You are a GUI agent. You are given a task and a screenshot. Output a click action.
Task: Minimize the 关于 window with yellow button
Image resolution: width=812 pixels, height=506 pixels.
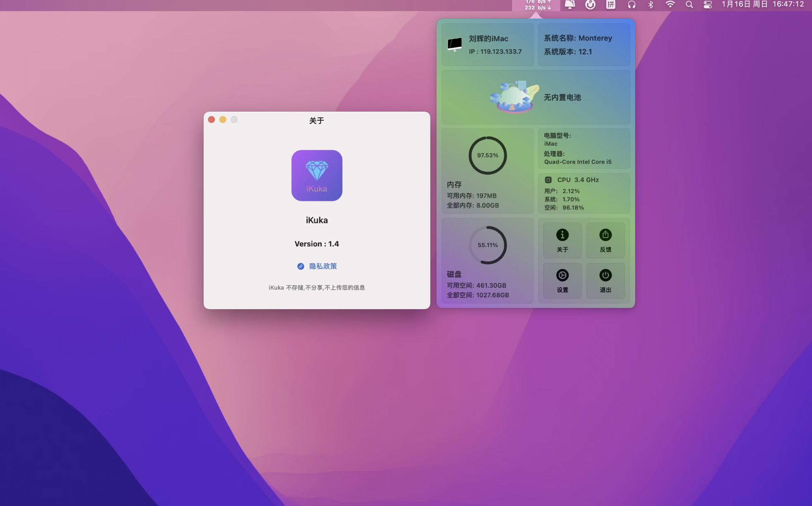(223, 120)
